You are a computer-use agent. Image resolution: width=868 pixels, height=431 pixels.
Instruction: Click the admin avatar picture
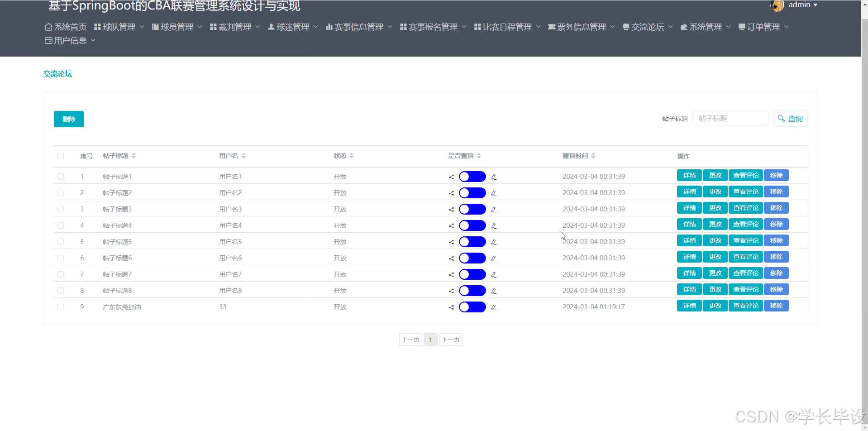click(x=777, y=5)
